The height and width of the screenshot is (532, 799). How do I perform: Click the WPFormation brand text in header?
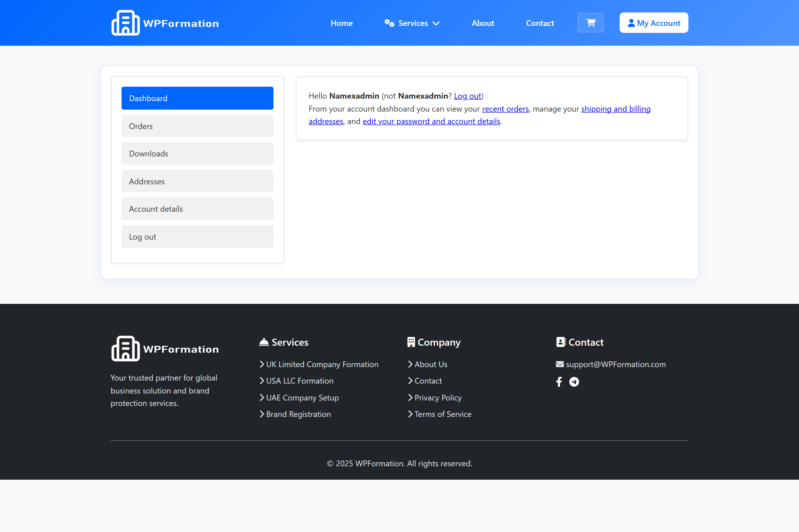181,23
